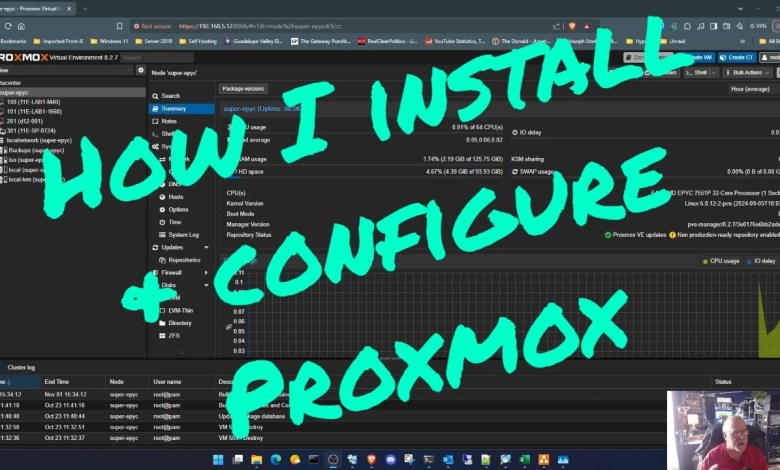Sort by the End Time column header

[73, 382]
